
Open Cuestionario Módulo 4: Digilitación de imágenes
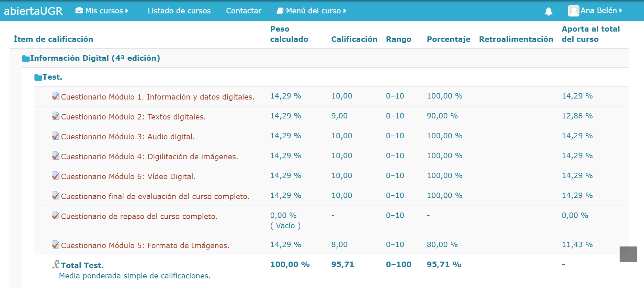149,157
